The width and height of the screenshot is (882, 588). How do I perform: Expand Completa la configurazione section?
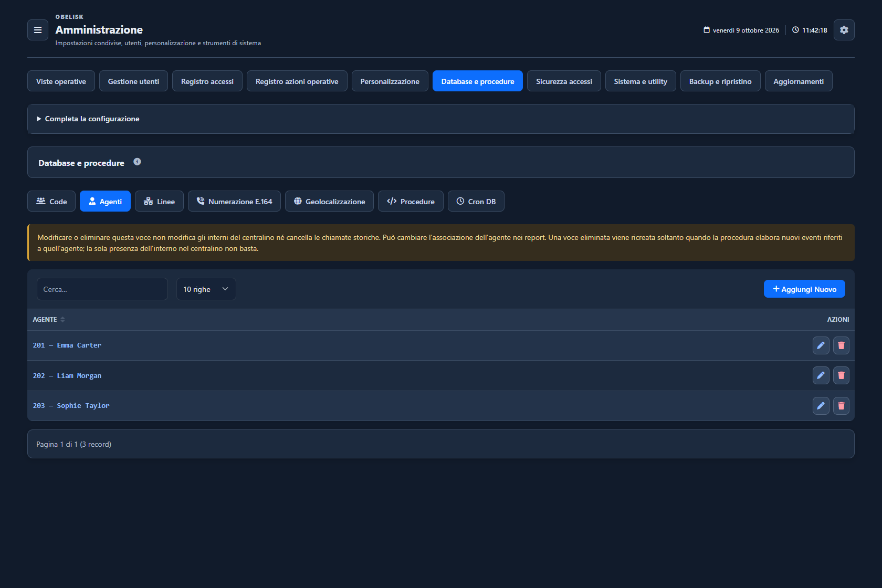[441, 119]
